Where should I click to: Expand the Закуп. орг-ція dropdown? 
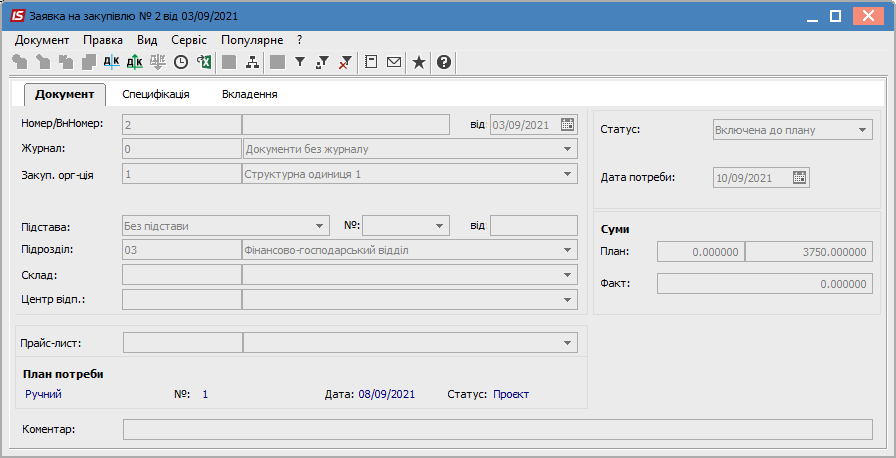567,174
